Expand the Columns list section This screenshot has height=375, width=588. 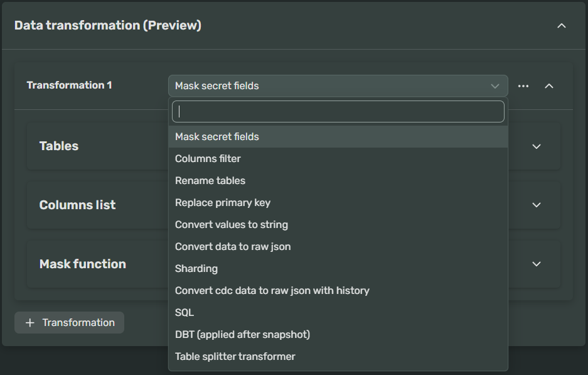(x=537, y=205)
